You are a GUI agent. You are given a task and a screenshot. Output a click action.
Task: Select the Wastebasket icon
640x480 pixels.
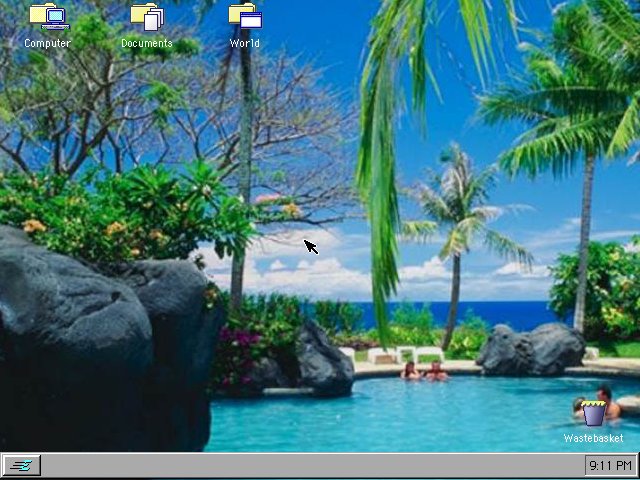tap(593, 413)
